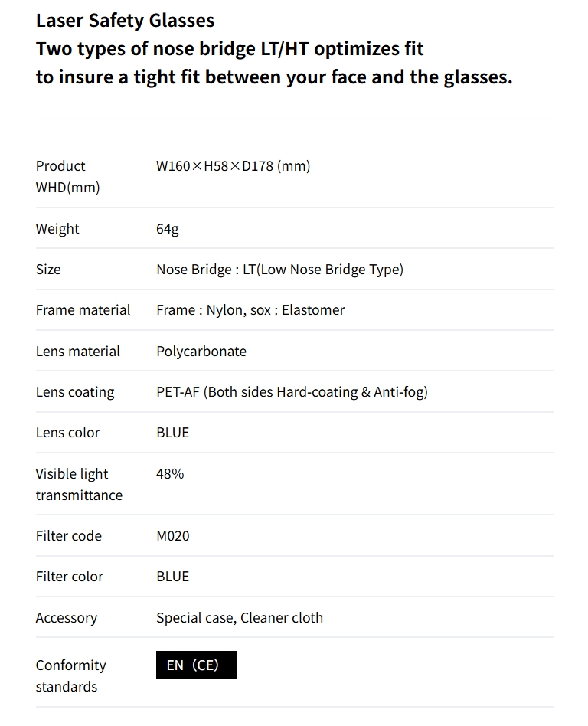Click the Product WHD(mm) label
This screenshot has height=726, width=588.
[x=67, y=176]
